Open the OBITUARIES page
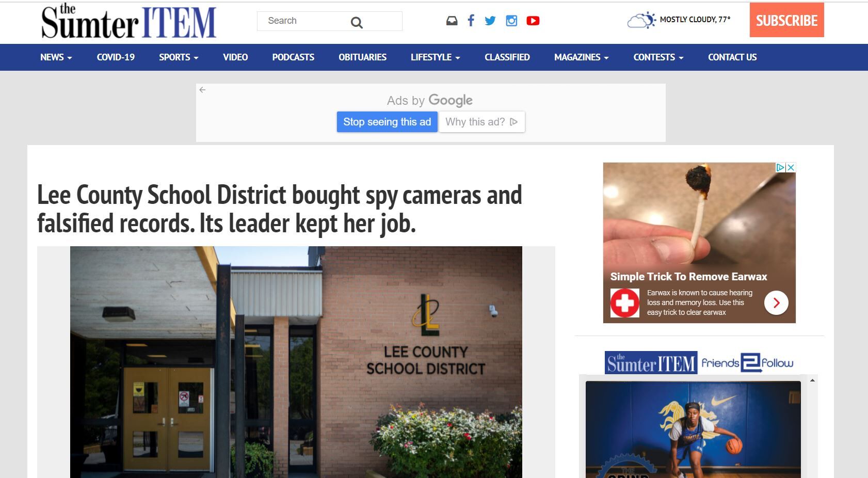The height and width of the screenshot is (478, 868). (362, 57)
